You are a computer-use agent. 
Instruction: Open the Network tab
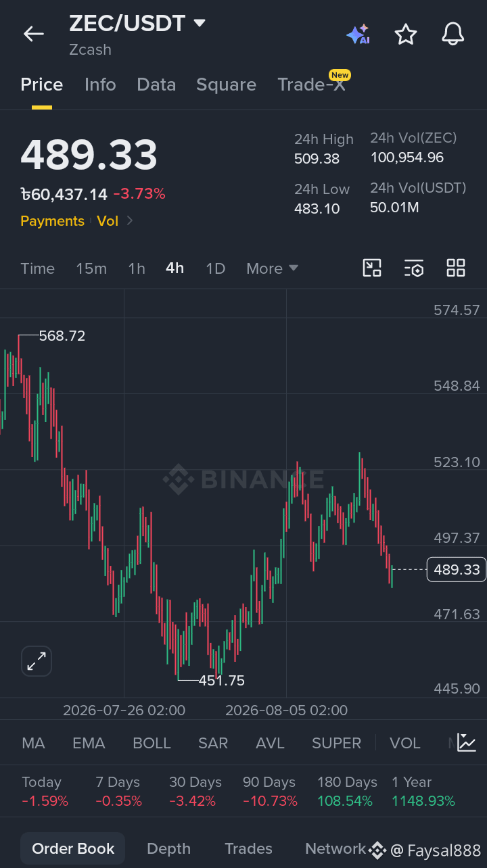335,848
